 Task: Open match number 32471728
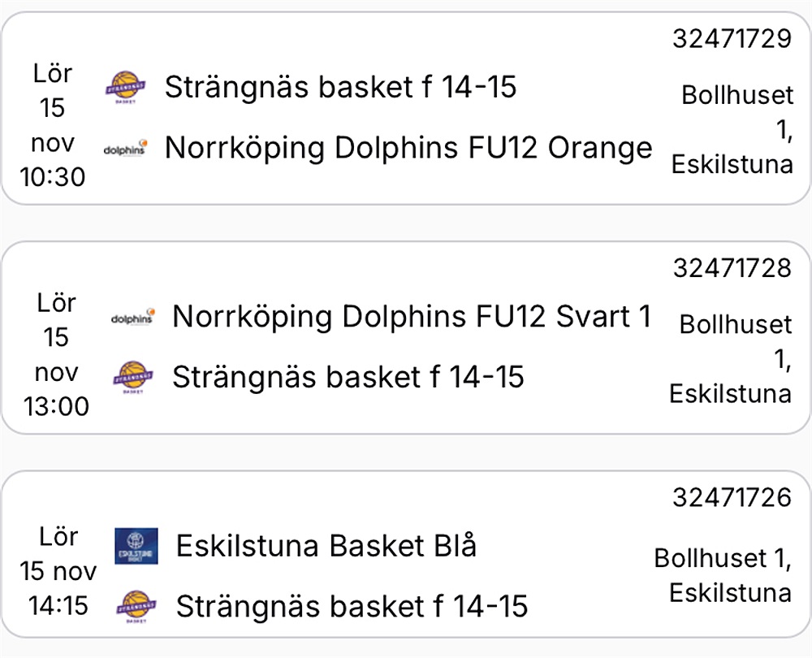pyautogui.click(x=732, y=267)
